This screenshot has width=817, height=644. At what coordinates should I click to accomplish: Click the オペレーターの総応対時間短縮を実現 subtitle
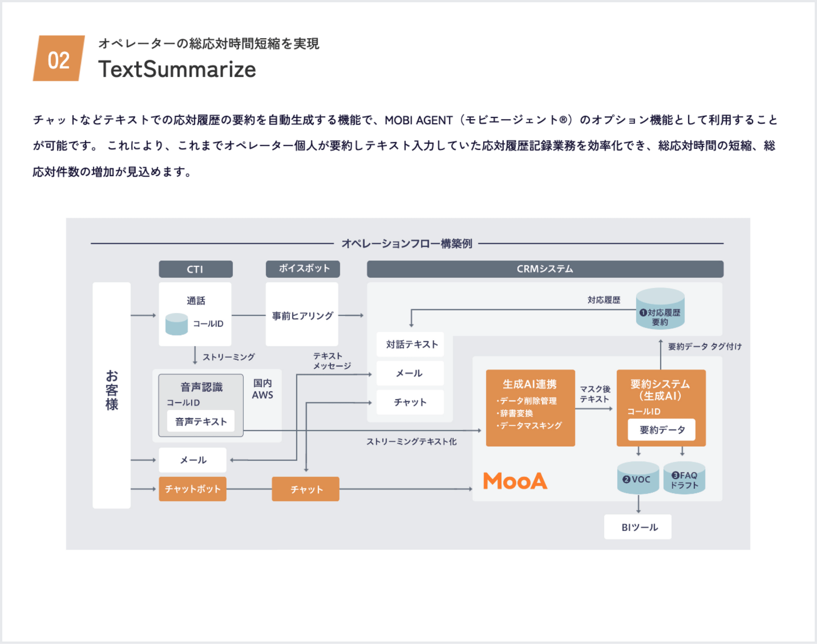(x=209, y=44)
